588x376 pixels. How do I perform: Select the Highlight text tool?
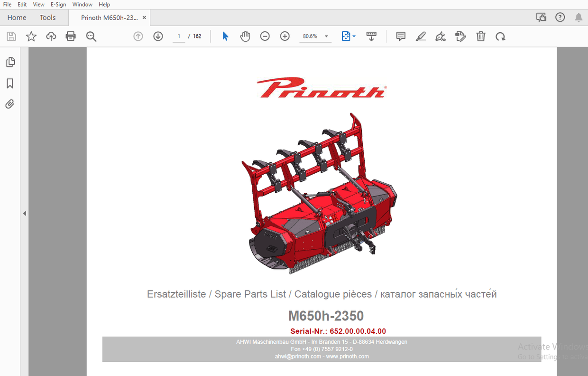tap(421, 36)
